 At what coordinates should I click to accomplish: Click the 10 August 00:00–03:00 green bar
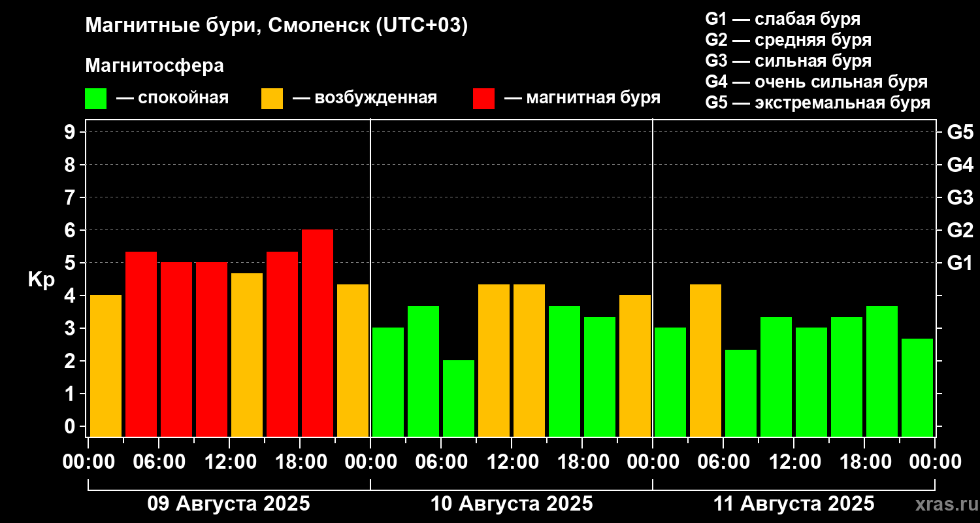[x=388, y=382]
